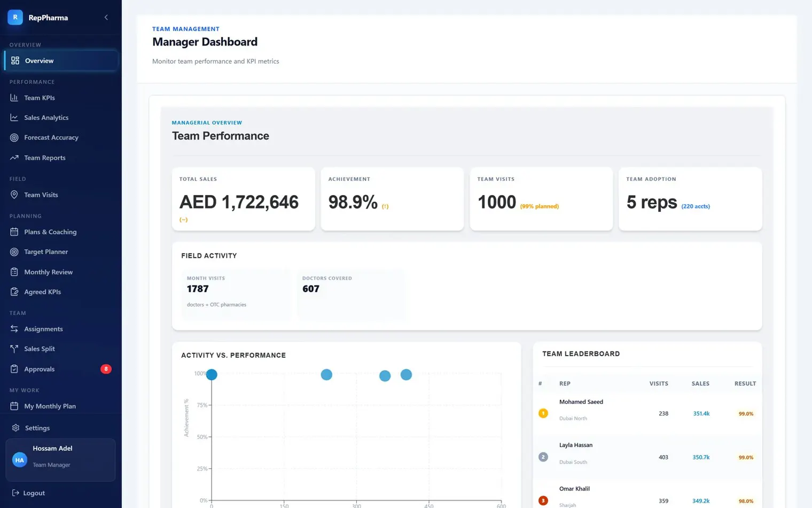Click the Forecast Accuracy target icon
The image size is (812, 508).
[14, 137]
